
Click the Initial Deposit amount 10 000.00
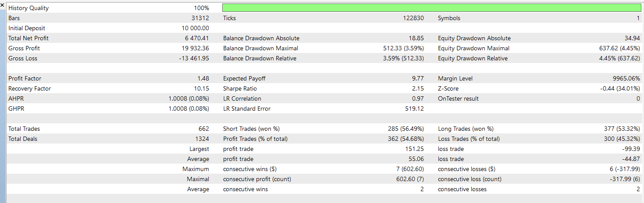coord(195,28)
